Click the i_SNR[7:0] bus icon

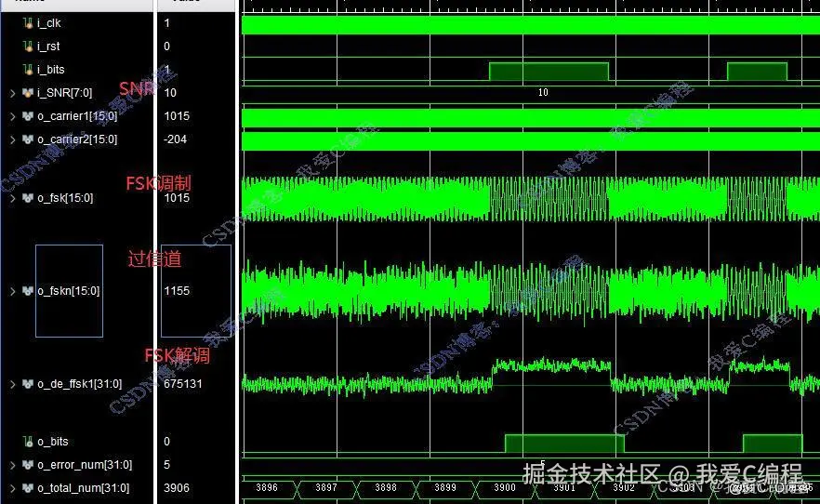28,93
